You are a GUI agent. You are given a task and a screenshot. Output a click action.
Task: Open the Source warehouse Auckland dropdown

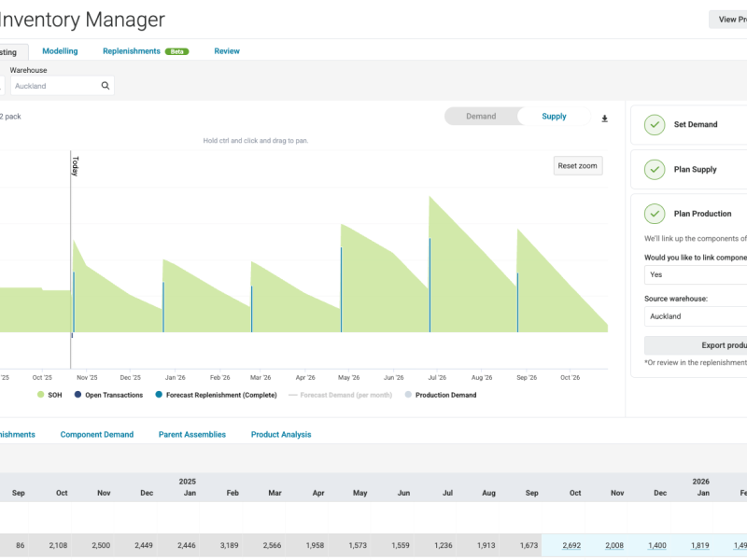[695, 316]
